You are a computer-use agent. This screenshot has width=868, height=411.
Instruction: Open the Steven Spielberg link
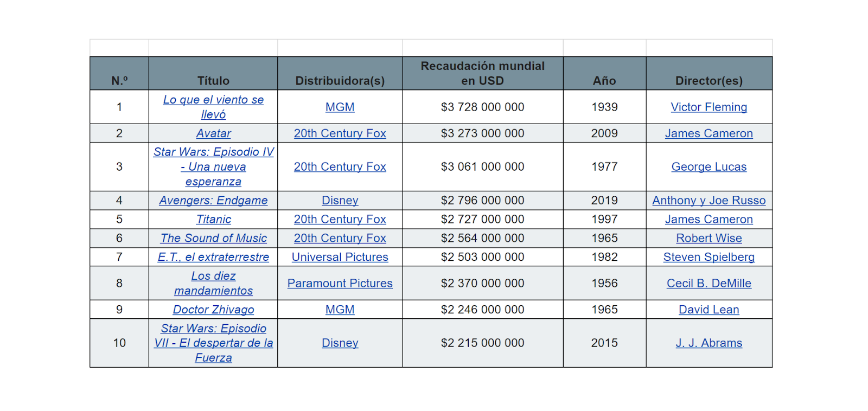click(x=709, y=257)
